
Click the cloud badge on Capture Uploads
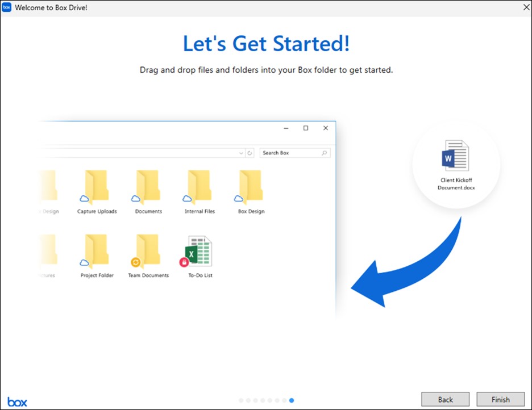tap(84, 198)
